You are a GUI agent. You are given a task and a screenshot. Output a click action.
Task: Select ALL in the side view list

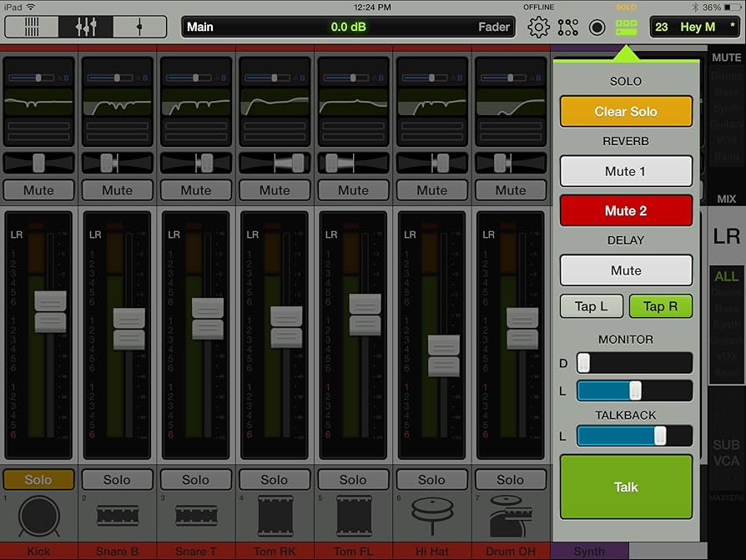(726, 277)
